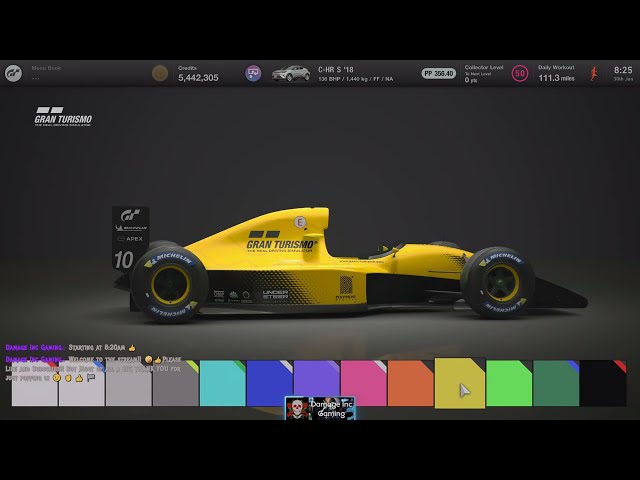The image size is (640, 480).
Task: Choose the purple livery swatch
Action: [317, 383]
